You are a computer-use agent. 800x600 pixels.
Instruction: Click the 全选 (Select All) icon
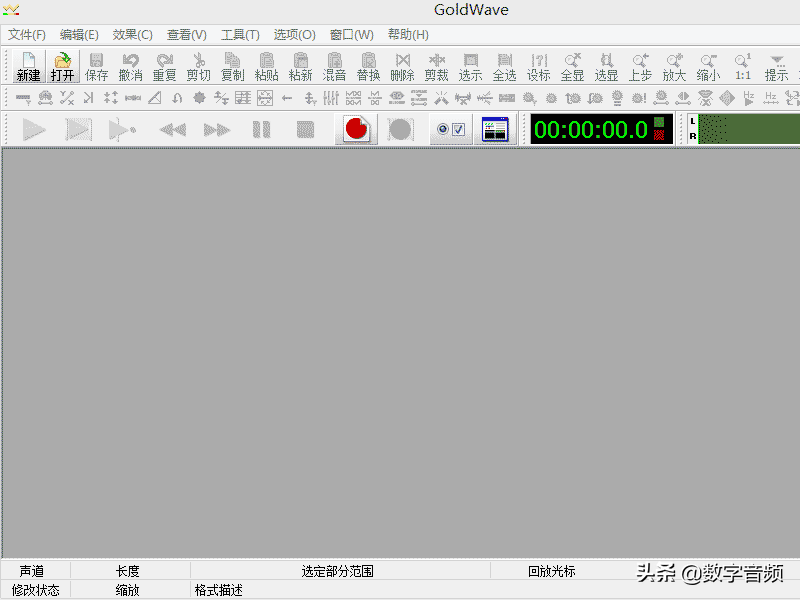click(x=504, y=67)
